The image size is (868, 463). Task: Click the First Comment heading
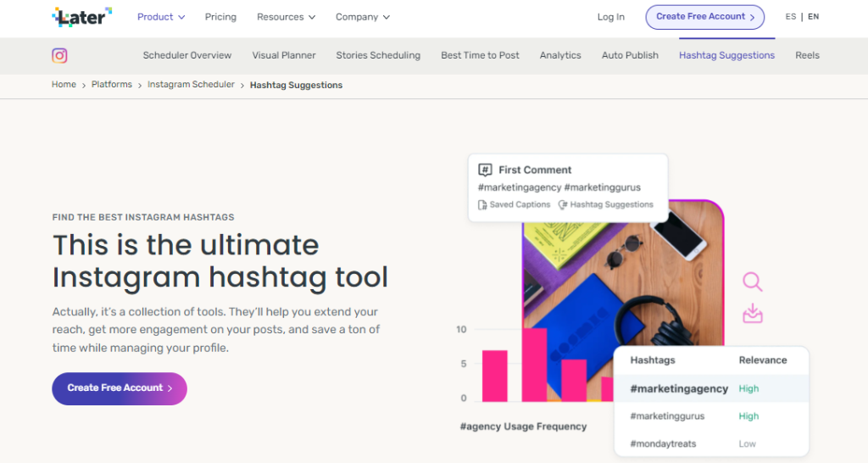(535, 170)
